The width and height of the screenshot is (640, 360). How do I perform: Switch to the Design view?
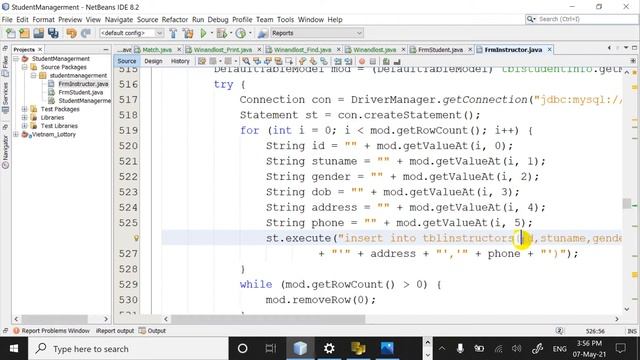coord(153,61)
